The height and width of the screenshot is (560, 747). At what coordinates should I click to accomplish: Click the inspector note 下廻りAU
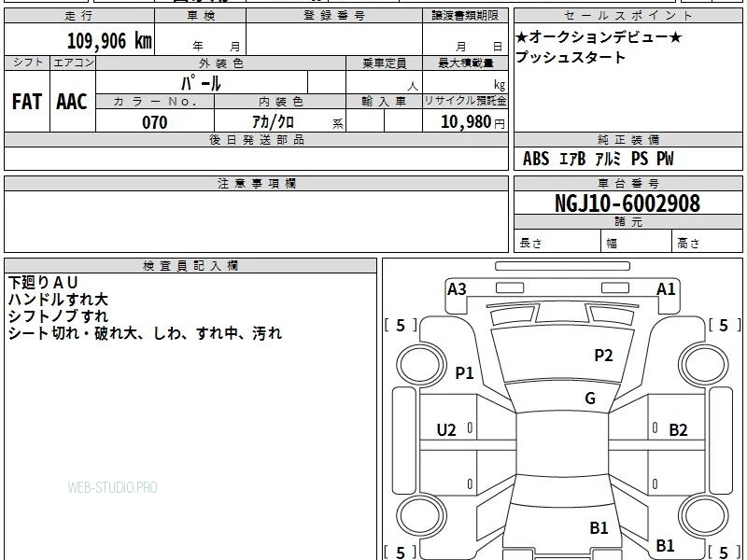pyautogui.click(x=43, y=283)
